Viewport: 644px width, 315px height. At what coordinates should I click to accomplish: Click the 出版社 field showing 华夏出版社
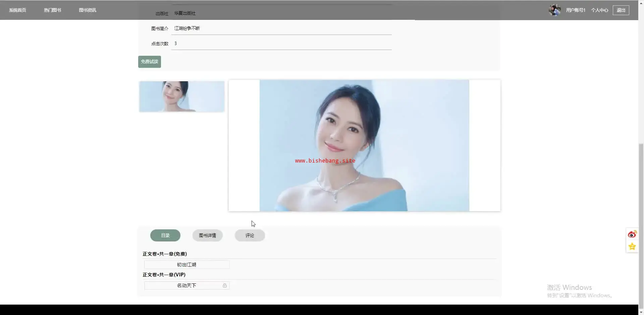click(x=281, y=13)
